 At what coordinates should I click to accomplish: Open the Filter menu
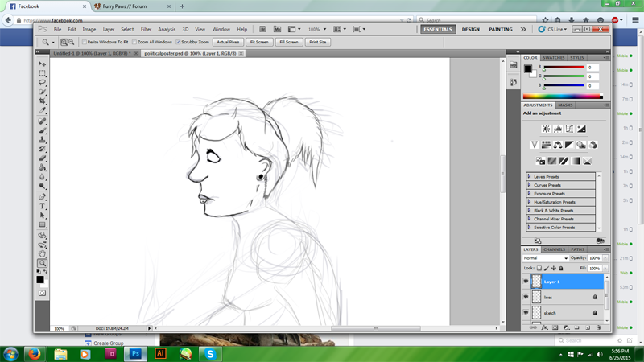pos(146,29)
